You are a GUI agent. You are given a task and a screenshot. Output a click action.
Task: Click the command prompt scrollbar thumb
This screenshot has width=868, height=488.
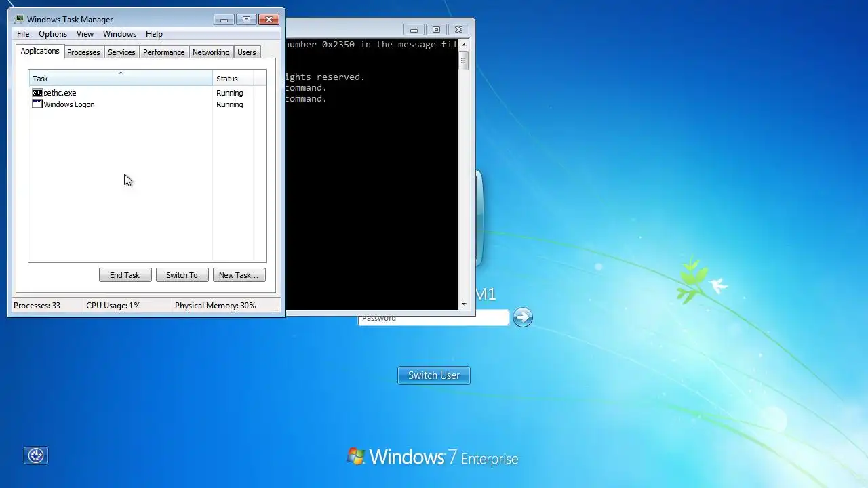[x=464, y=60]
